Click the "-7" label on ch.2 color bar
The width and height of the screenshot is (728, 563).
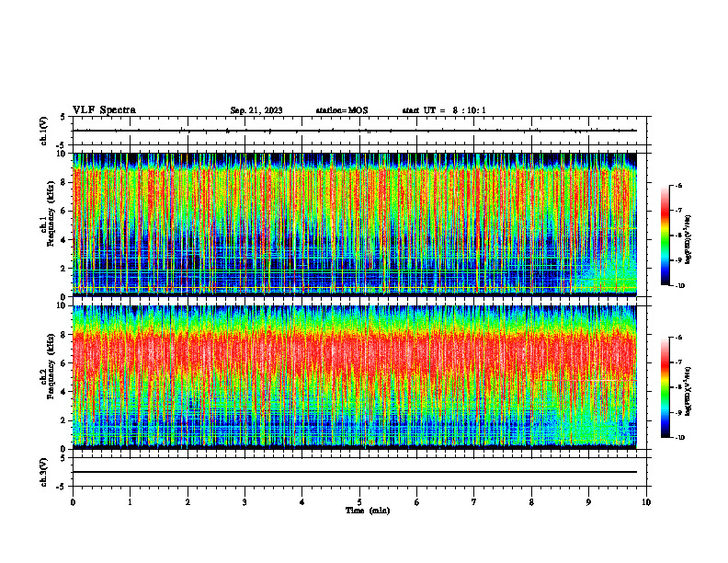[x=678, y=362]
